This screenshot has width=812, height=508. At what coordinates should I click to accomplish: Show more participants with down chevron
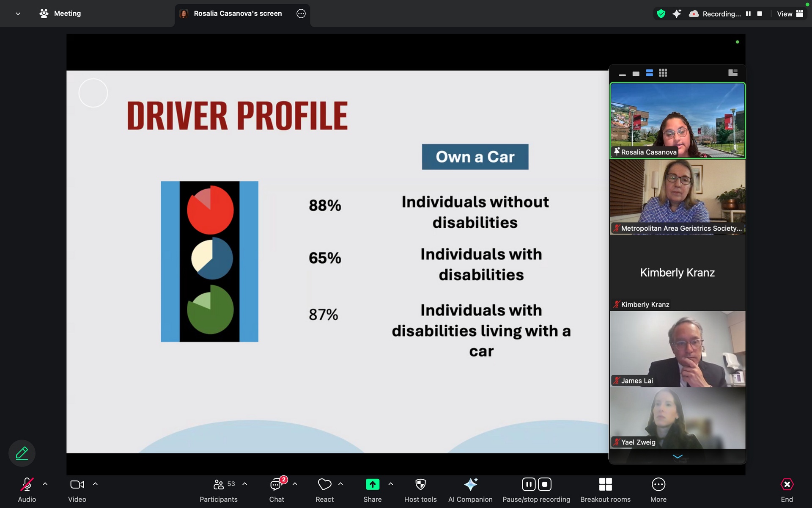678,456
